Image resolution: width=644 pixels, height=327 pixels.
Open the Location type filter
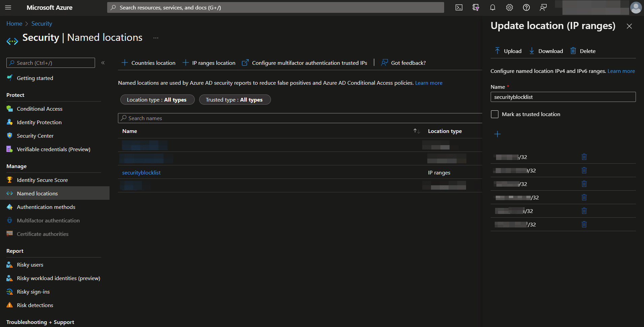click(x=157, y=100)
